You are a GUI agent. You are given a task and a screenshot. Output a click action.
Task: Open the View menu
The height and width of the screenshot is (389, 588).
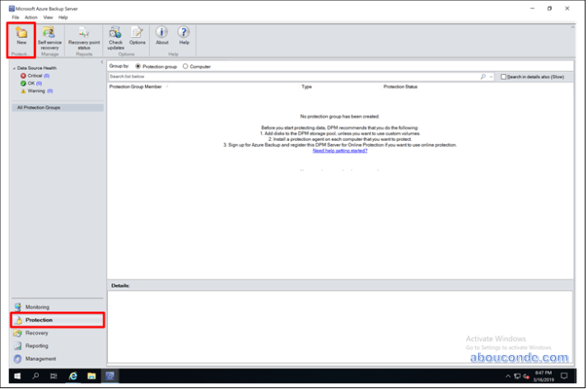click(x=48, y=16)
